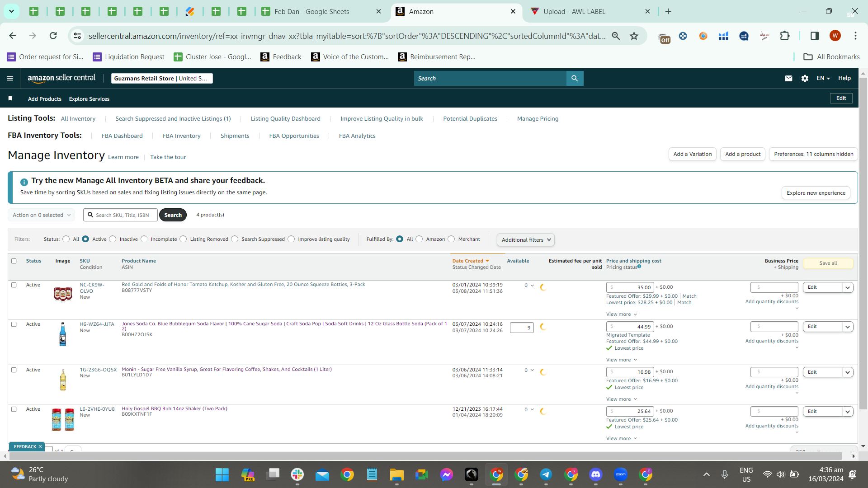This screenshot has height=488, width=868.
Task: Open the browser side panel icon
Action: point(815,36)
